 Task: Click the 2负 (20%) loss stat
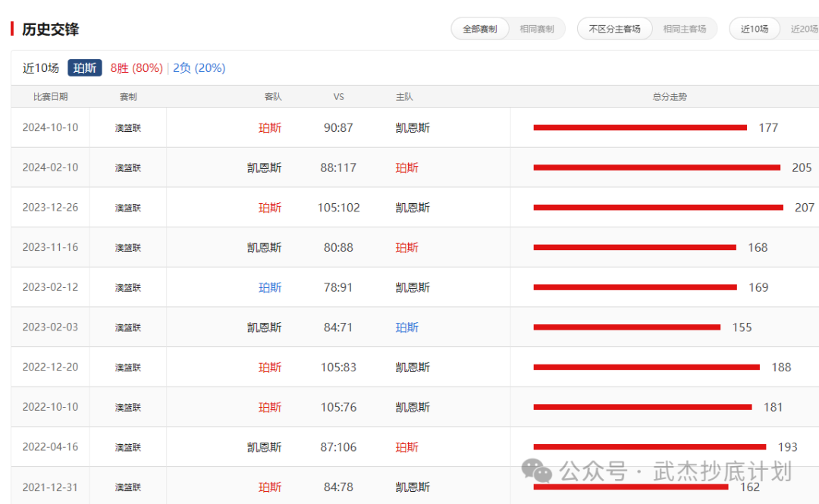tap(199, 68)
